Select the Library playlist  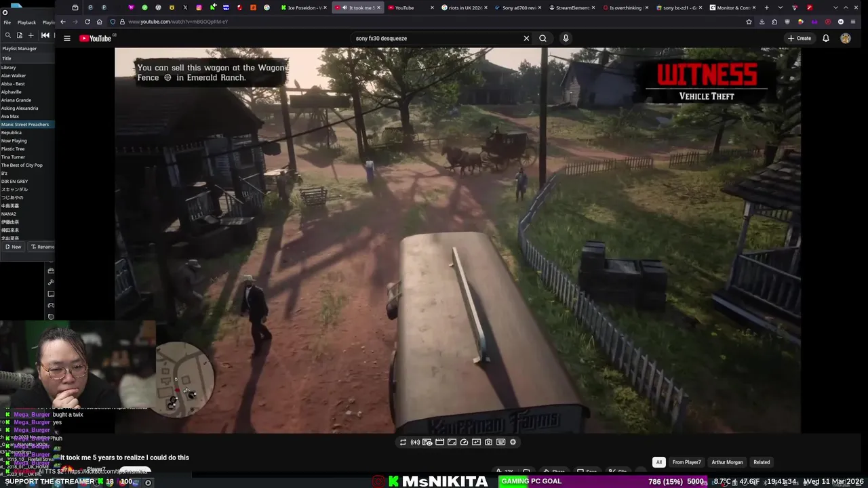tap(27, 67)
